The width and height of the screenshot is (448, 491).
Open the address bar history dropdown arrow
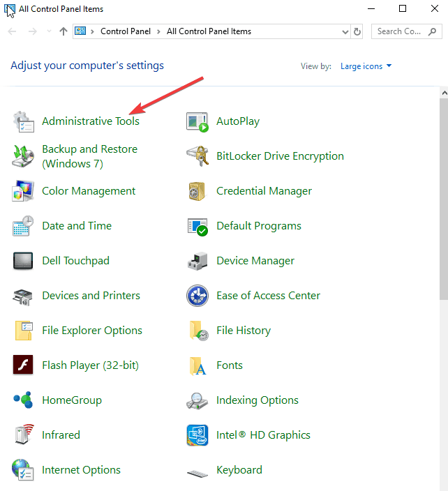(x=345, y=31)
